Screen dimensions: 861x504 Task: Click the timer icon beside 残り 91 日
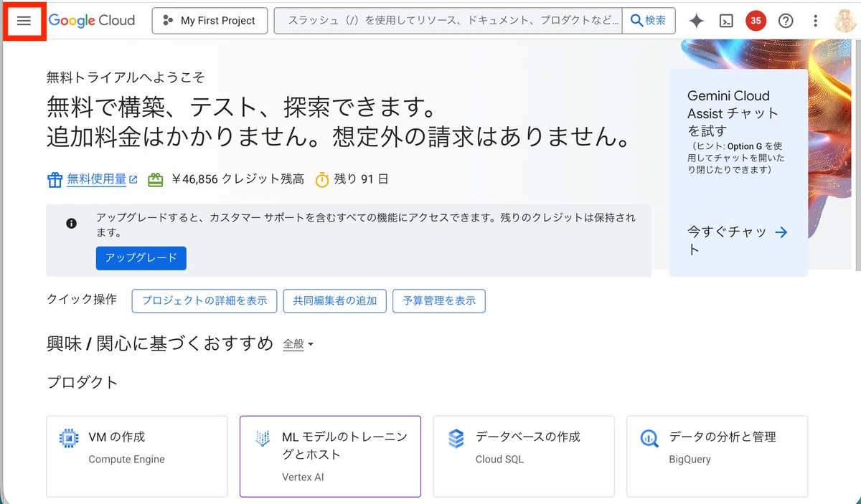click(x=323, y=179)
